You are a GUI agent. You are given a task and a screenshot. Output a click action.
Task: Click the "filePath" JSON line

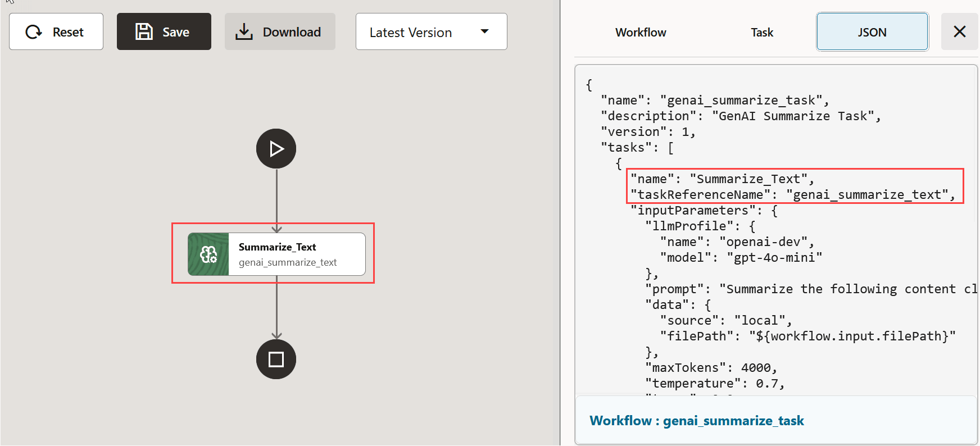click(807, 336)
